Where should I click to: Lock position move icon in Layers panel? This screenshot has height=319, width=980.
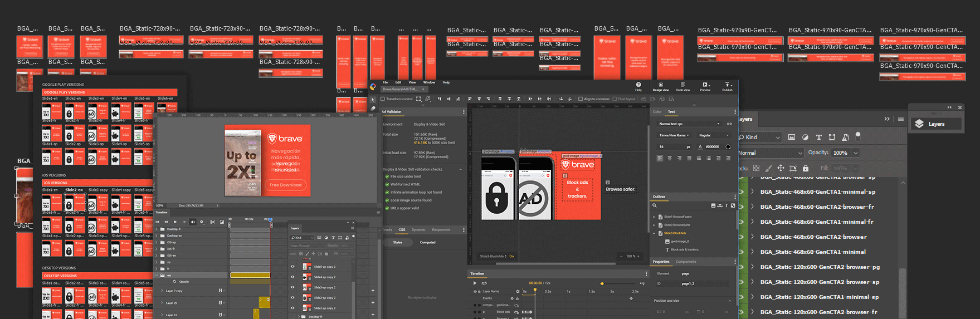[x=781, y=168]
